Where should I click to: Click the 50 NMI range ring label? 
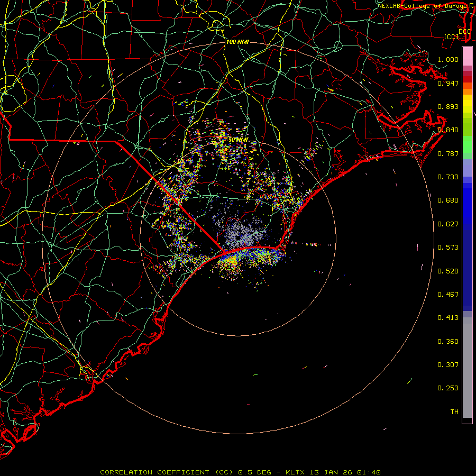(x=239, y=140)
